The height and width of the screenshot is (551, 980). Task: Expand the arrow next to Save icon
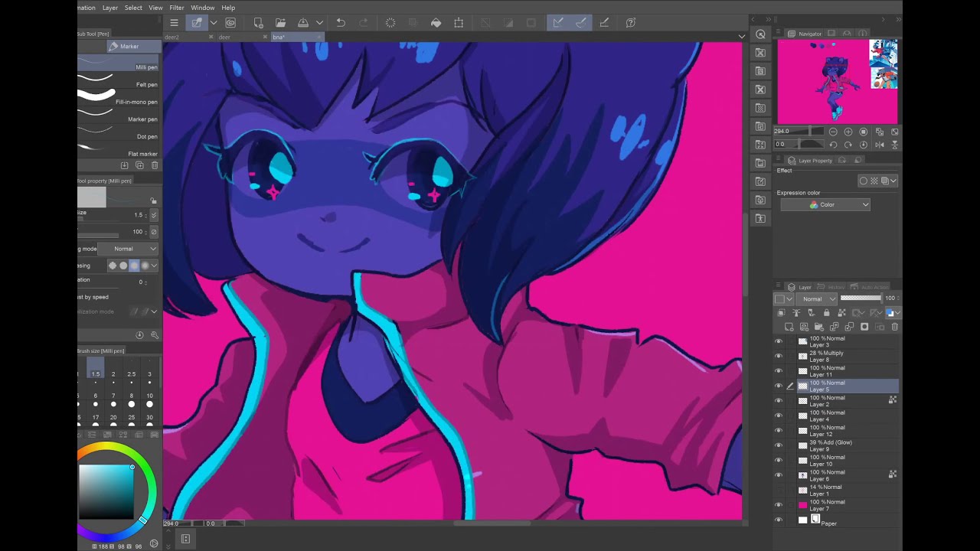tap(319, 23)
